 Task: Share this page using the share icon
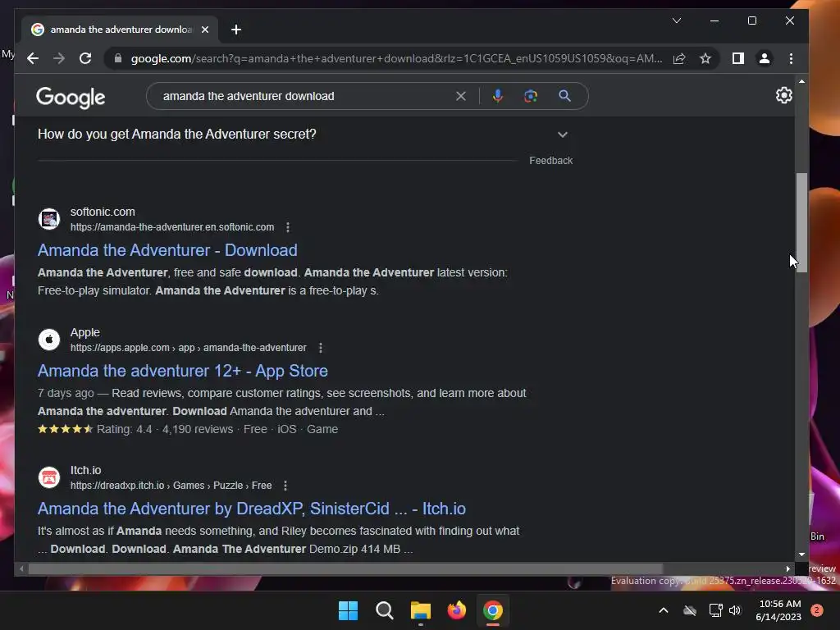pyautogui.click(x=679, y=58)
